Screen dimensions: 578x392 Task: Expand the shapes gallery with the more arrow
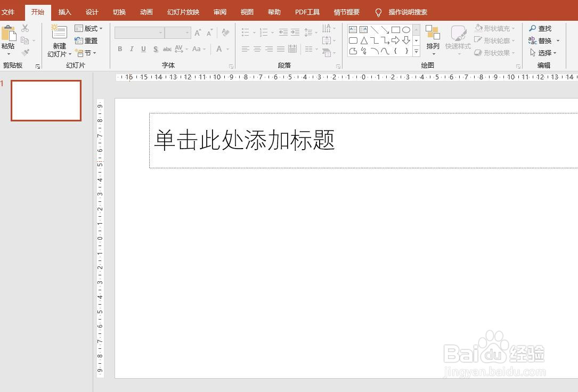416,52
